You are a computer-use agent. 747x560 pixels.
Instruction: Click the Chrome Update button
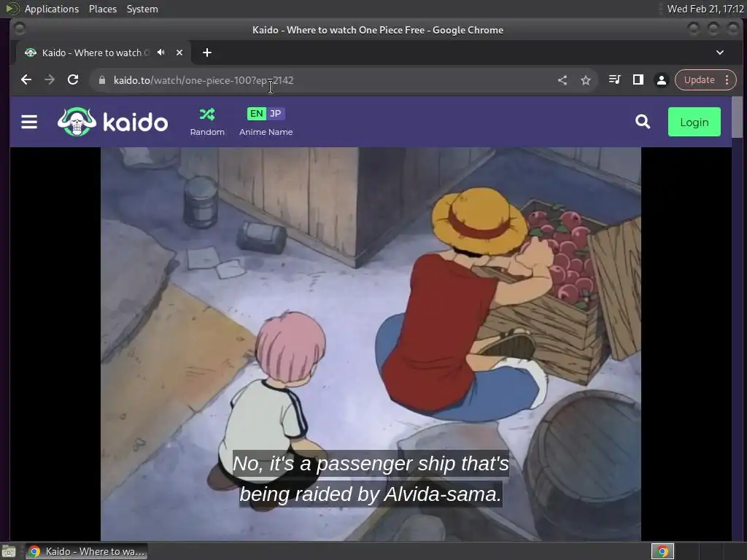(699, 80)
